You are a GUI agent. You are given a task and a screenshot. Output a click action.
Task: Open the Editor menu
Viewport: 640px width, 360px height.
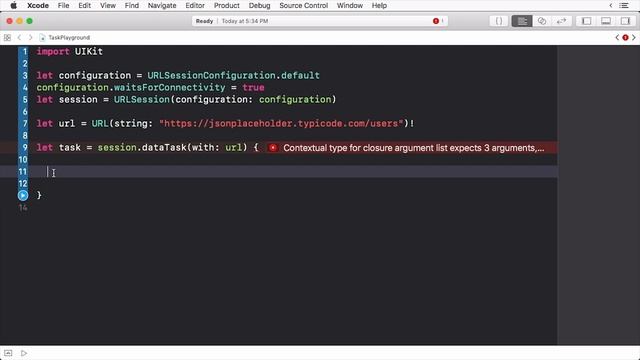click(195, 5)
